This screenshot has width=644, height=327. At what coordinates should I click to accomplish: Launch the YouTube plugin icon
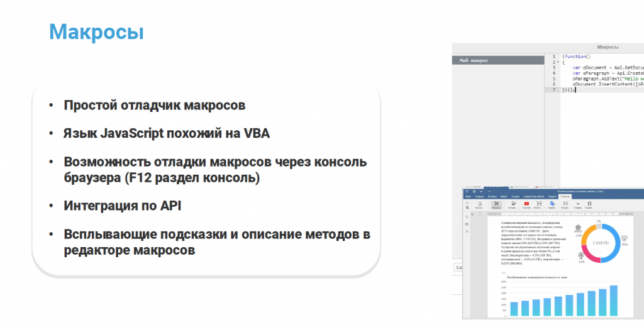526,204
